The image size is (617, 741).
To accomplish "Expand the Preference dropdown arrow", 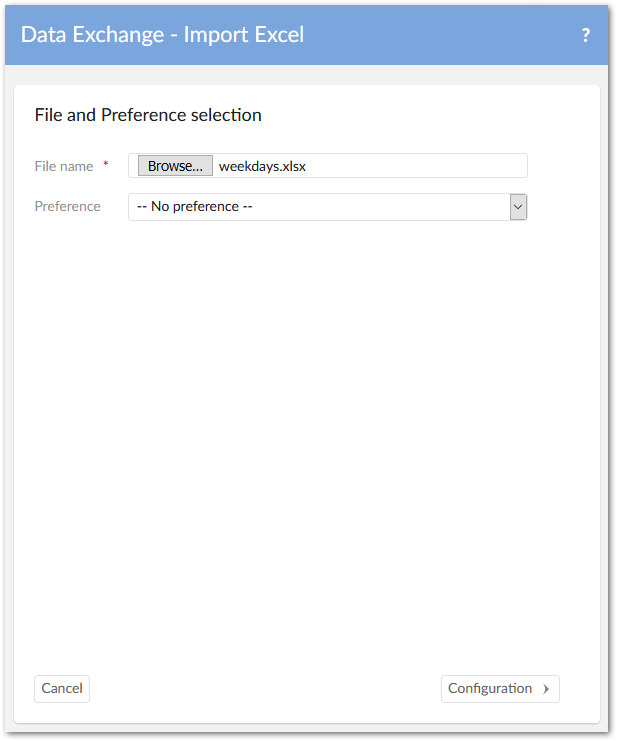I will pos(518,207).
